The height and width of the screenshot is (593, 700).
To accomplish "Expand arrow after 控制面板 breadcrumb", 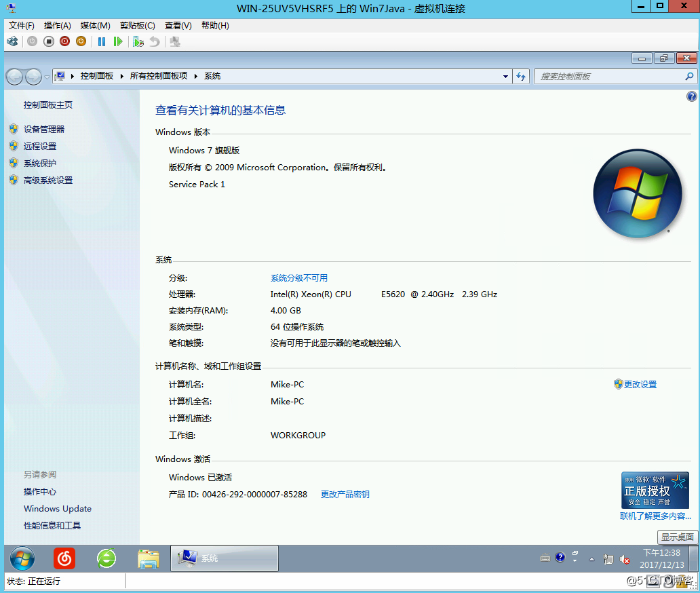I will coord(122,77).
